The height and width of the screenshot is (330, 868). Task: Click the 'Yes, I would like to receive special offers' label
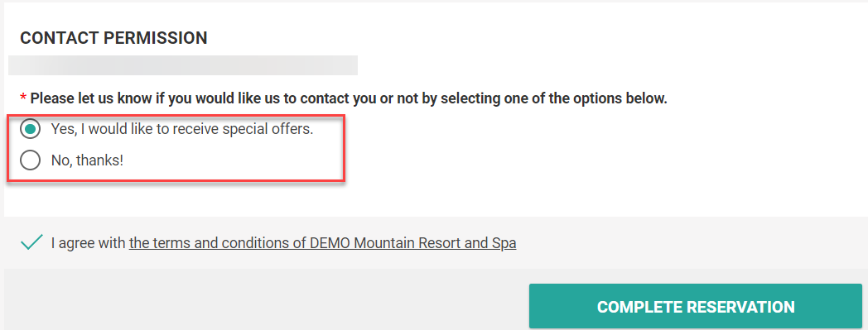click(182, 130)
